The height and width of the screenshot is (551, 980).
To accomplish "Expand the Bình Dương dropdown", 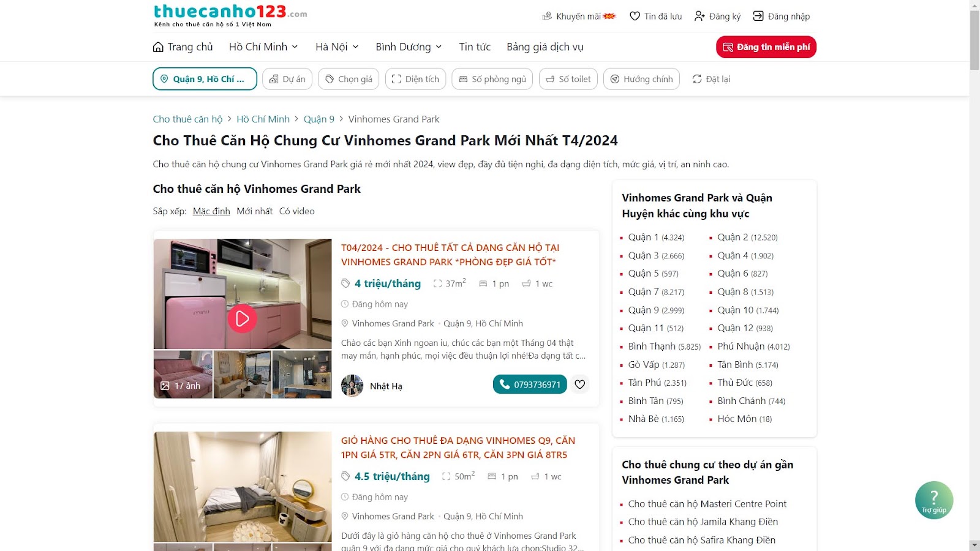I will click(x=409, y=47).
